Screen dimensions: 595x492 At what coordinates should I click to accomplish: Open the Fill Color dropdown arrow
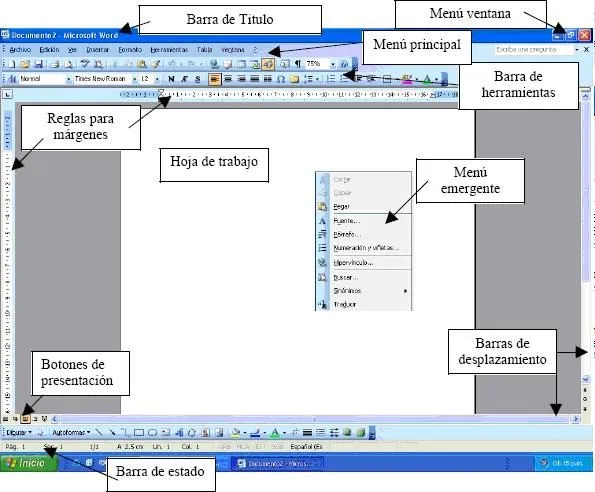[245, 432]
